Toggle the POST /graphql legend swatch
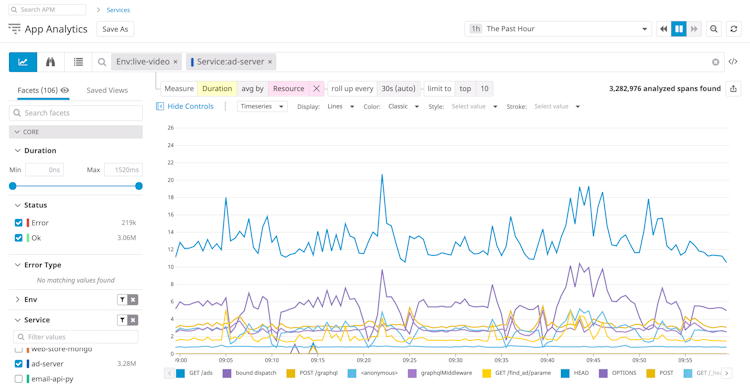Viewport: 750px width, 389px height. tap(291, 373)
